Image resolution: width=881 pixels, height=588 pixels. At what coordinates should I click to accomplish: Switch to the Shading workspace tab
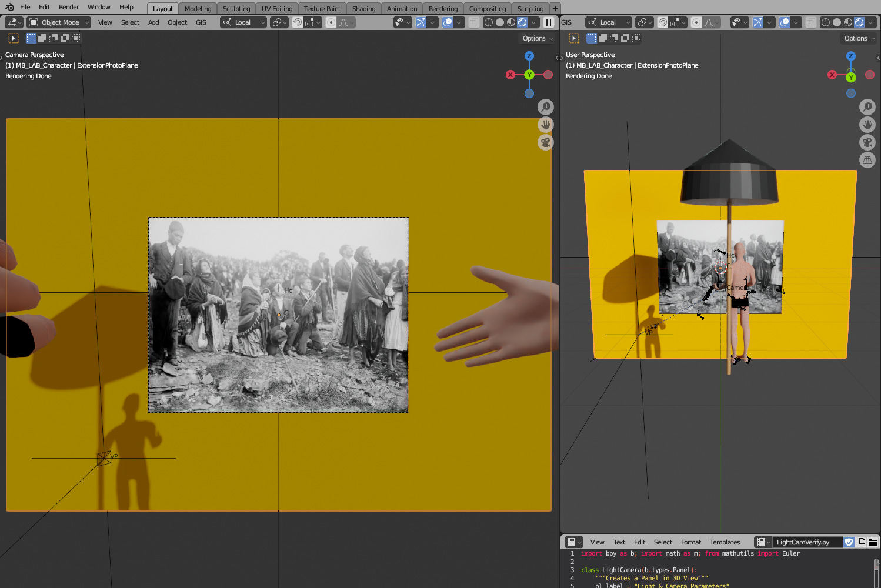(x=364, y=9)
